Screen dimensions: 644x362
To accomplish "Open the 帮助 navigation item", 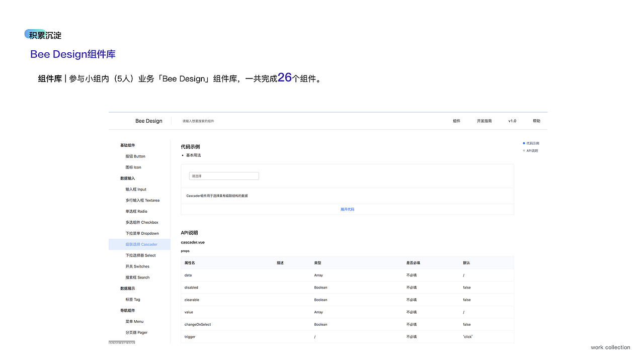I will click(536, 121).
